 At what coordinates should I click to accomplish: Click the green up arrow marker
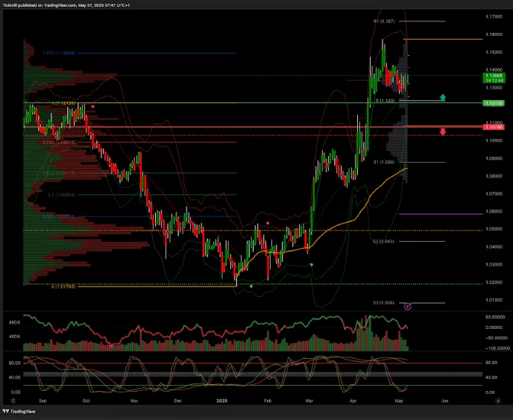[443, 97]
